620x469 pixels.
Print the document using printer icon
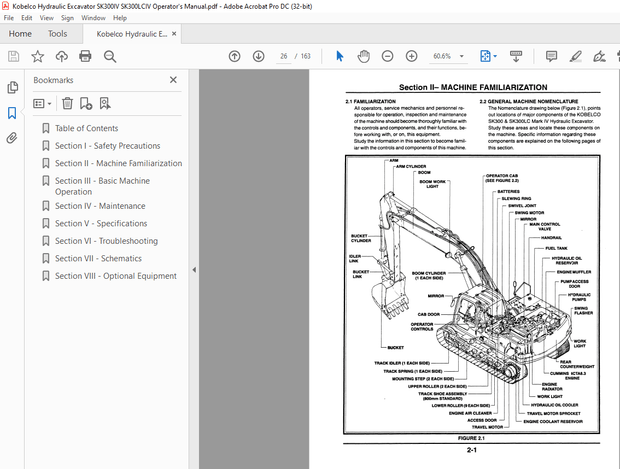tap(85, 56)
